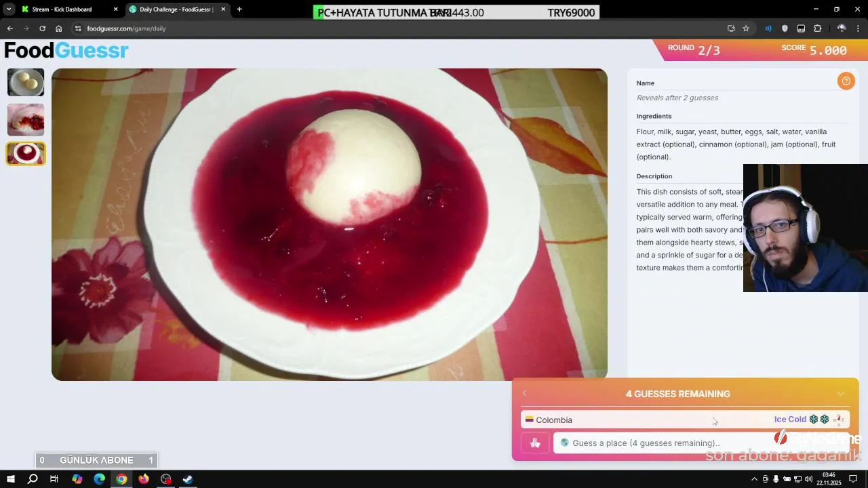This screenshot has width=868, height=488.
Task: Close the FoodGuessr tab
Action: point(223,9)
